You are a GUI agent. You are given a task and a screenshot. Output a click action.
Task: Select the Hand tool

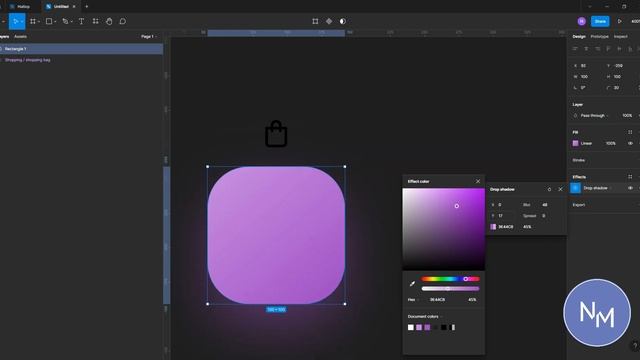point(109,21)
